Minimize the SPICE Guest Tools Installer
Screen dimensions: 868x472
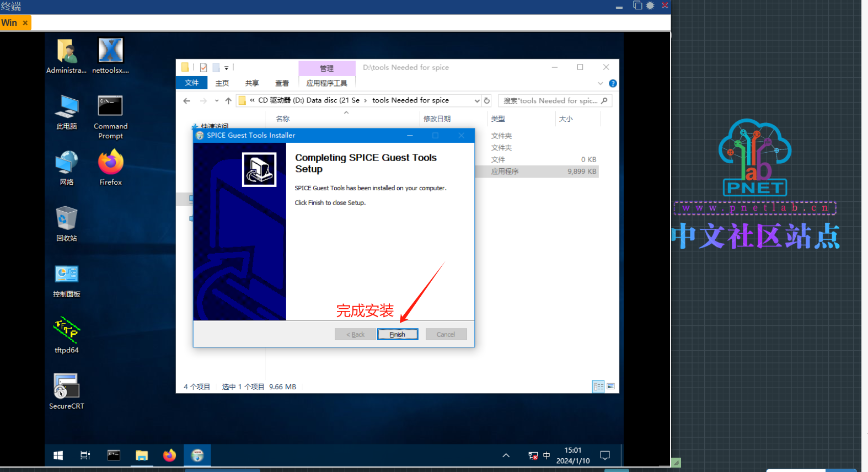coord(410,136)
